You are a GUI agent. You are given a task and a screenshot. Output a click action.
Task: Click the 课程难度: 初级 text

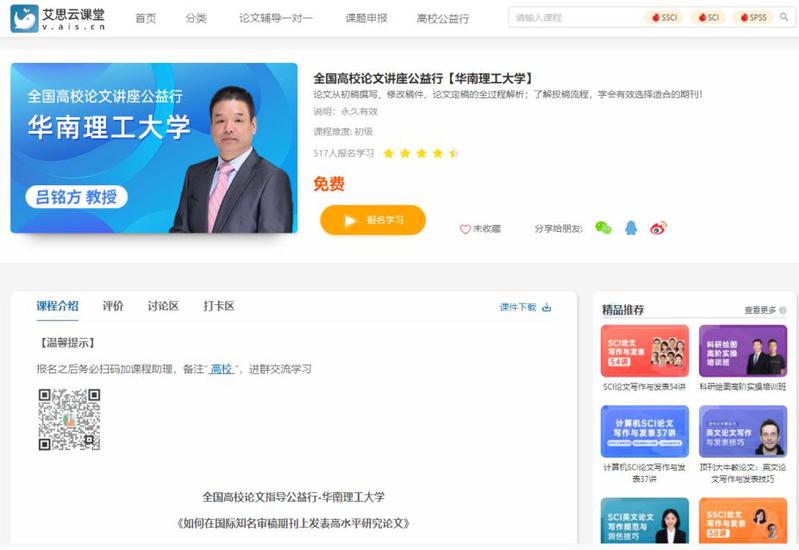[343, 132]
